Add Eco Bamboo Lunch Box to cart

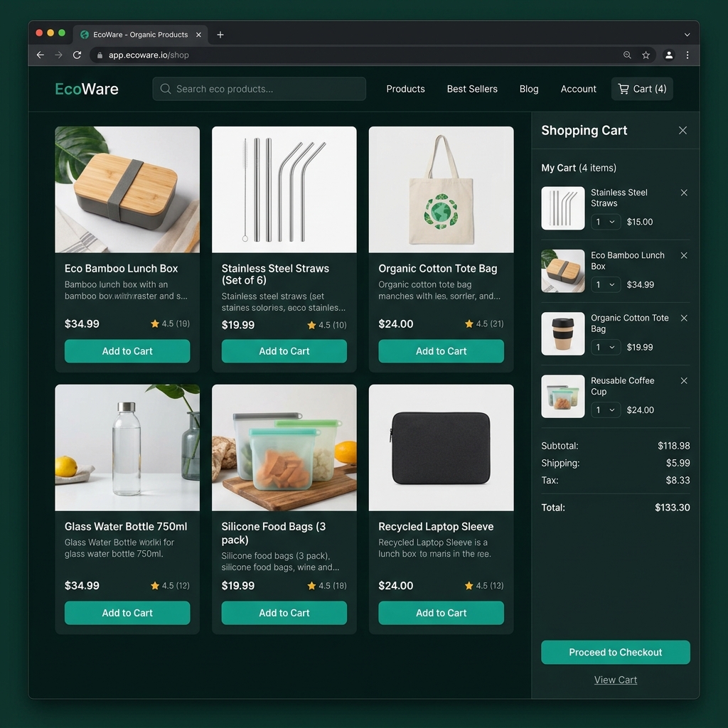pos(127,351)
